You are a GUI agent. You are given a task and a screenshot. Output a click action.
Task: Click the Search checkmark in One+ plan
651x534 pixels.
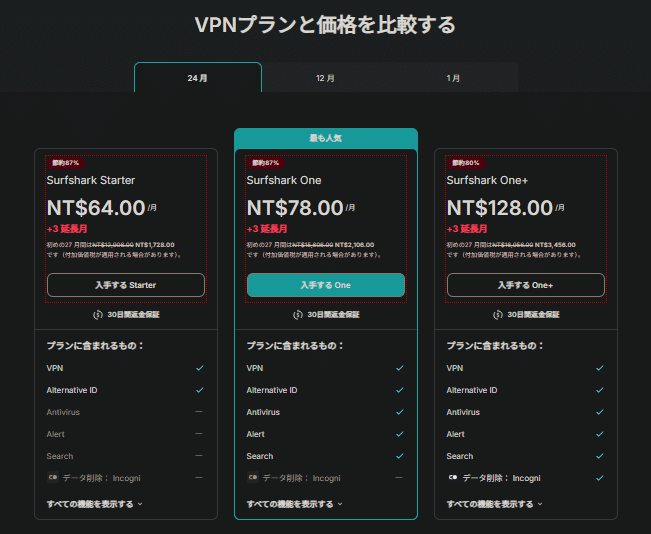599,456
